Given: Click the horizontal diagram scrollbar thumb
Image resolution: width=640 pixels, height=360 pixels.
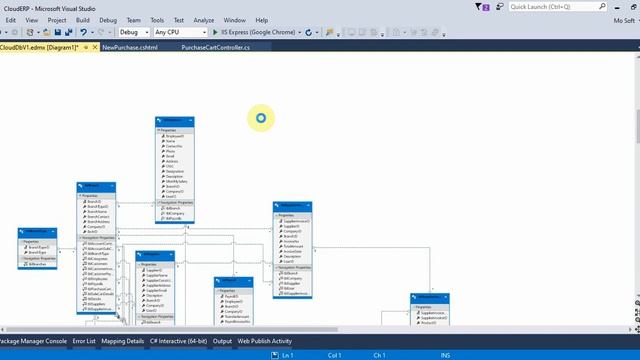Looking at the screenshot, I should coord(172,329).
